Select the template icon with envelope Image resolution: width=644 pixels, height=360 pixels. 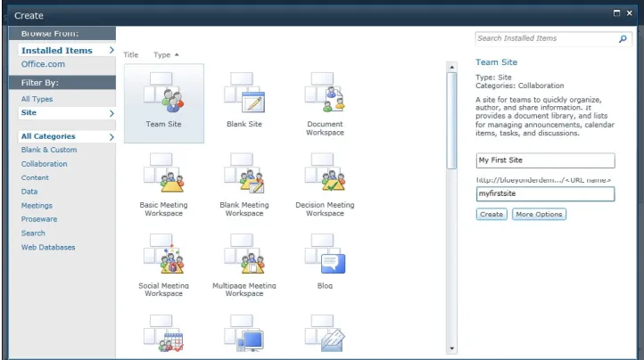(x=325, y=333)
